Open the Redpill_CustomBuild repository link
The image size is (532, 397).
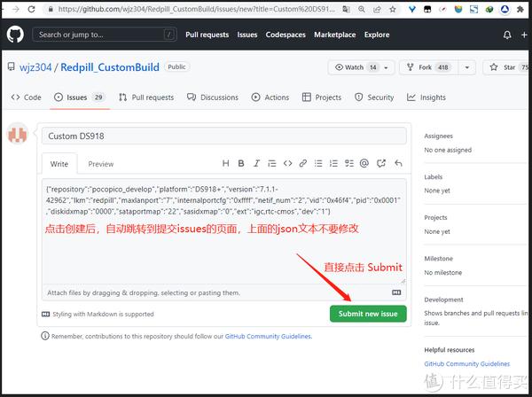coord(110,67)
